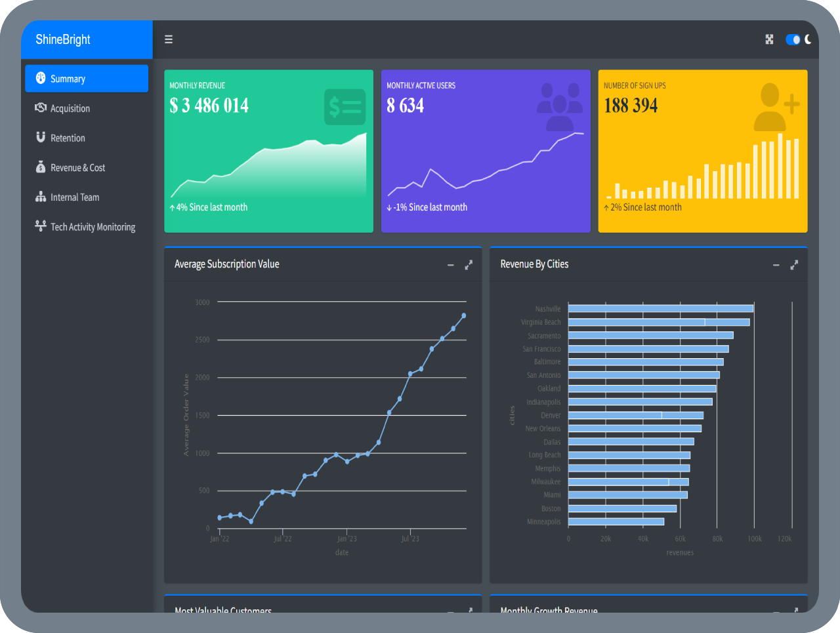Navigate to Internal Team
The image size is (840, 633).
(87, 197)
